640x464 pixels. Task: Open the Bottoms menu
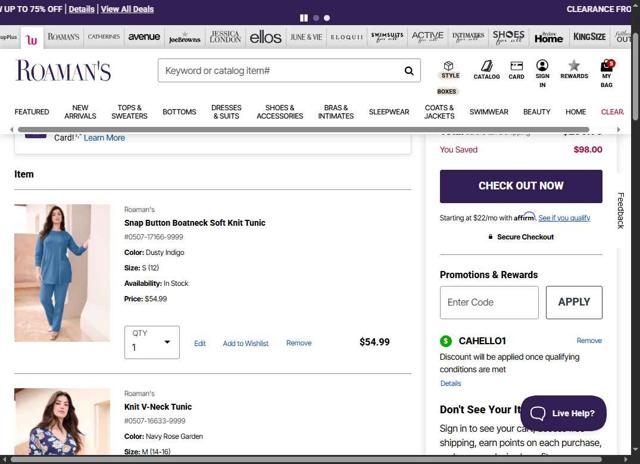tap(179, 112)
